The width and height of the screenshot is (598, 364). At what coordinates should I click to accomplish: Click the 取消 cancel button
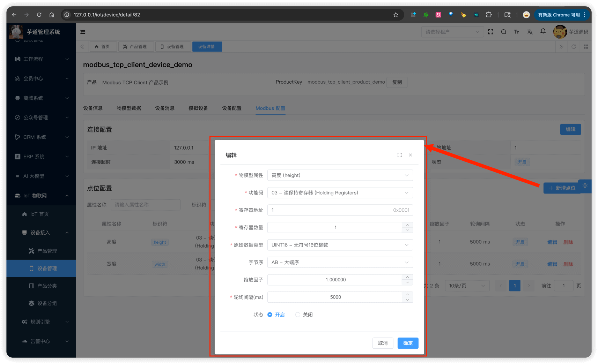click(383, 343)
